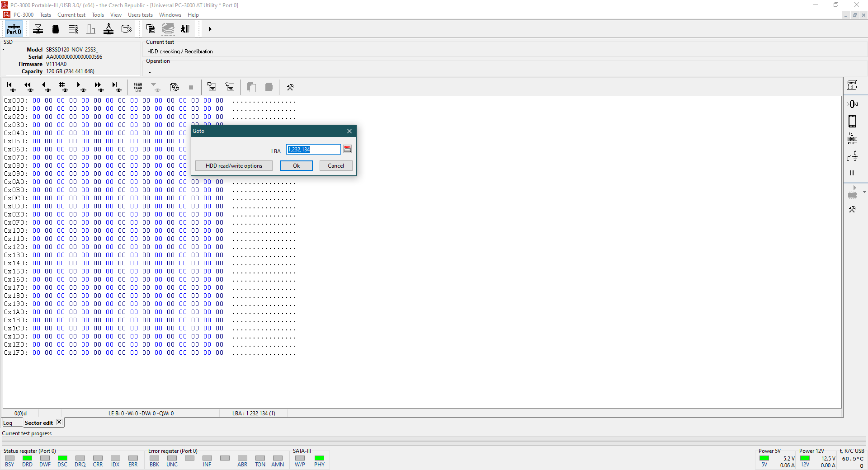Image resolution: width=868 pixels, height=470 pixels.
Task: Open the Operation dropdown arrow
Action: coord(150,72)
